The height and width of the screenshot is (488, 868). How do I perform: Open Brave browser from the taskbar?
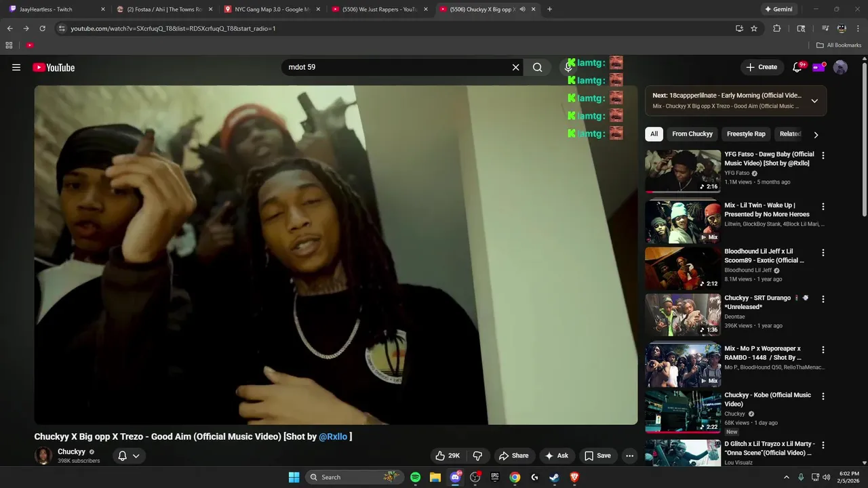574,477
